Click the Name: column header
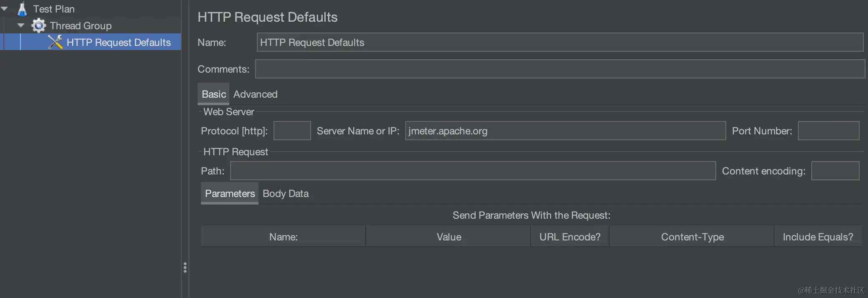The height and width of the screenshot is (298, 868). 283,237
